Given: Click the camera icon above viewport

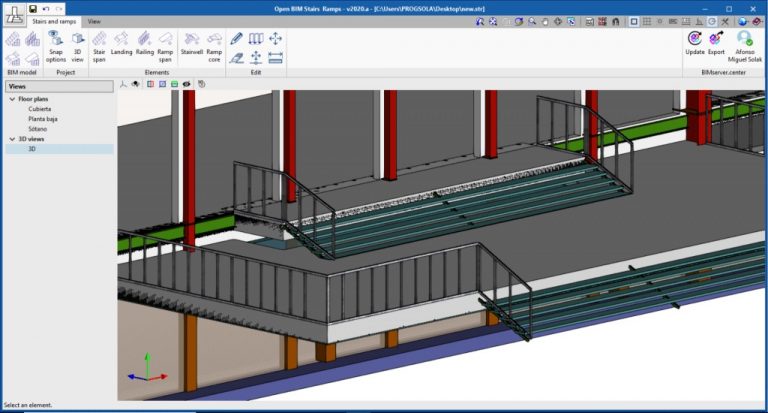Looking at the screenshot, I should coord(136,84).
